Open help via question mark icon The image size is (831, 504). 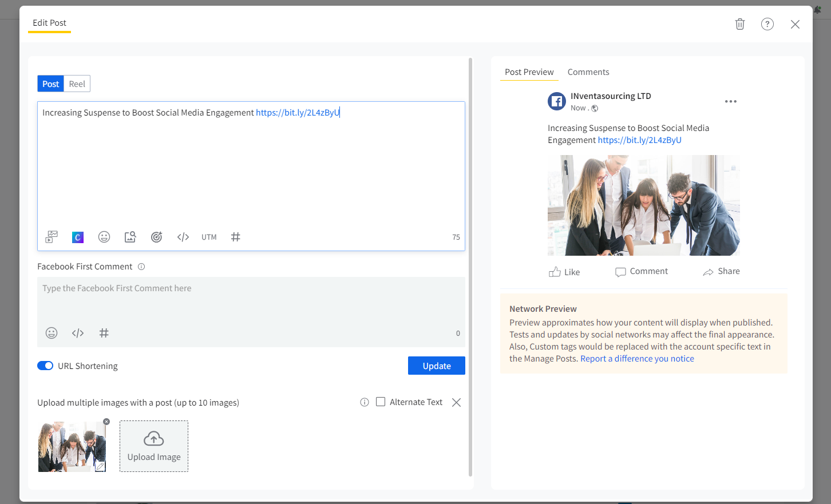click(767, 24)
